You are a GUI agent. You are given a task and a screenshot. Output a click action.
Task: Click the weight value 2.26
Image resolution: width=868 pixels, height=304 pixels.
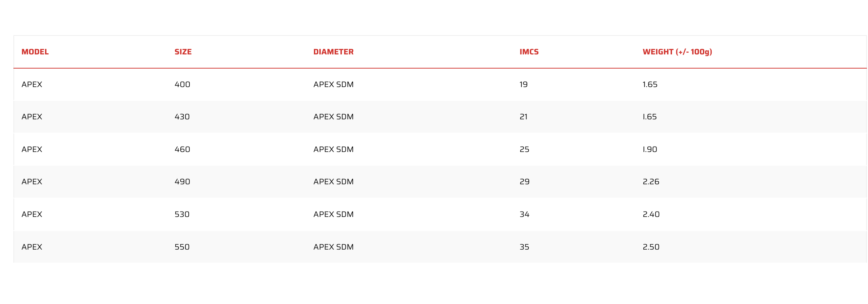[651, 182]
